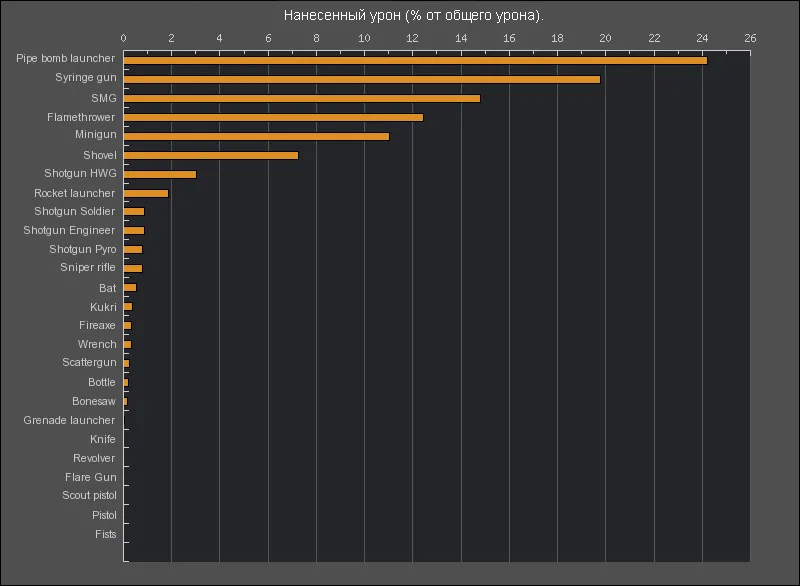This screenshot has width=800, height=586.
Task: Click the 'Scattergun' label
Action: click(x=89, y=363)
